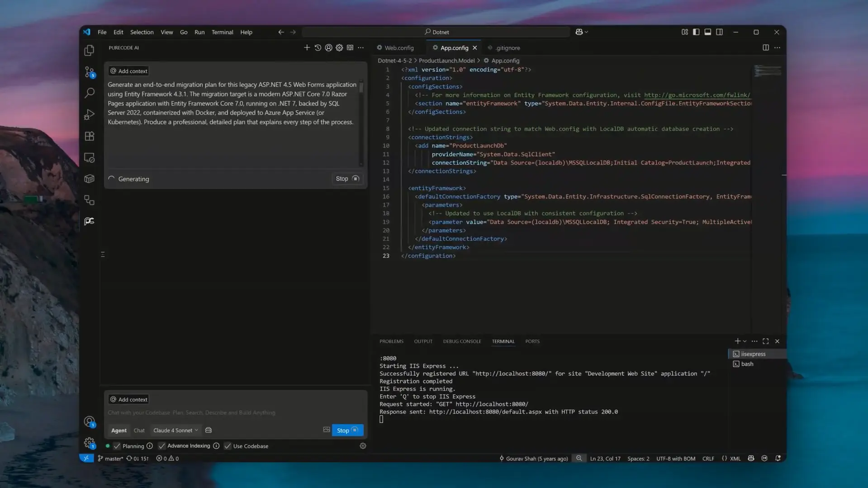Open the Claude 4 Sonnet model dropdown
The width and height of the screenshot is (868, 488).
click(175, 430)
